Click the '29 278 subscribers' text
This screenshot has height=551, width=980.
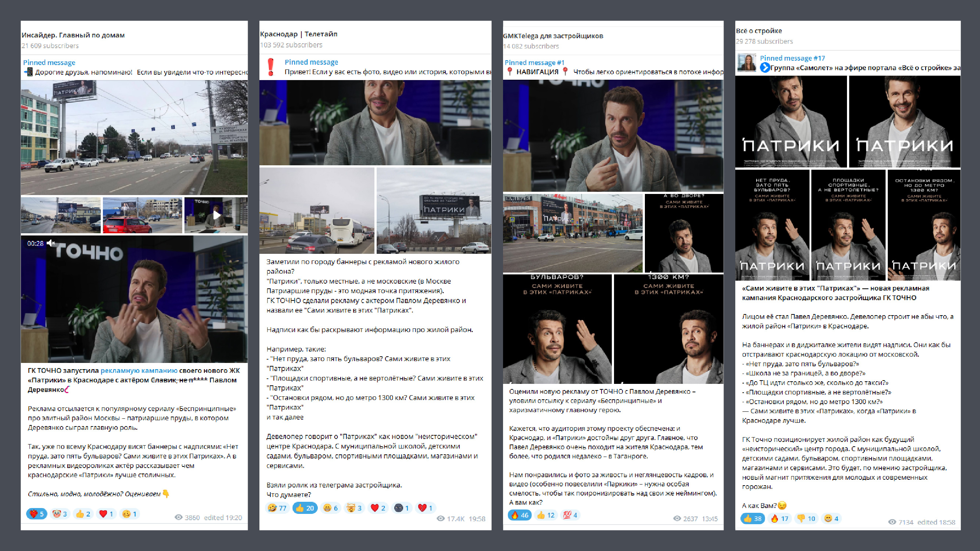coord(764,41)
